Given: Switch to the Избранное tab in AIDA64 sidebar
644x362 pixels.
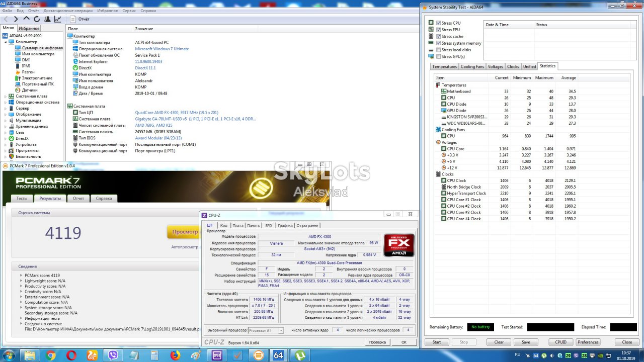Looking at the screenshot, I should (x=29, y=28).
